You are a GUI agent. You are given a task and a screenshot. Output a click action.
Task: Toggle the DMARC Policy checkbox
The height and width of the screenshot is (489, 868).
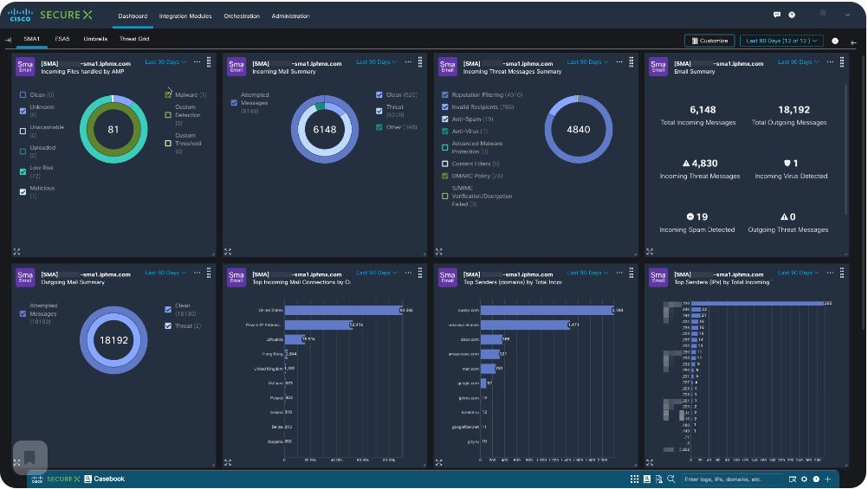[444, 176]
